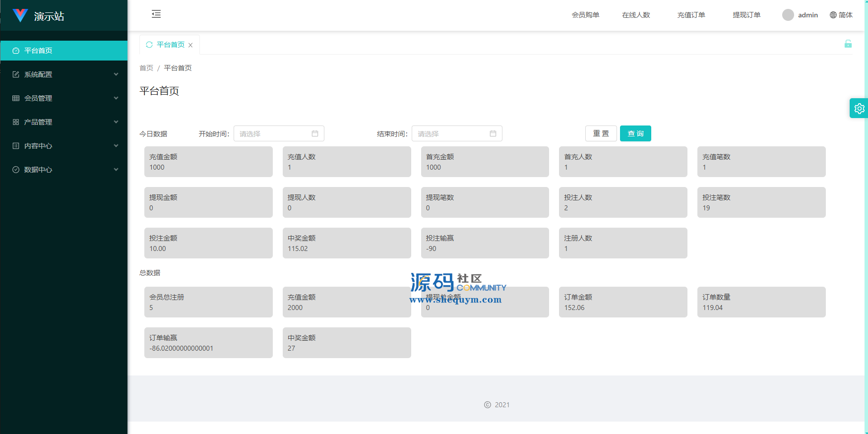
Task: Click the admin avatar icon
Action: 788,15
